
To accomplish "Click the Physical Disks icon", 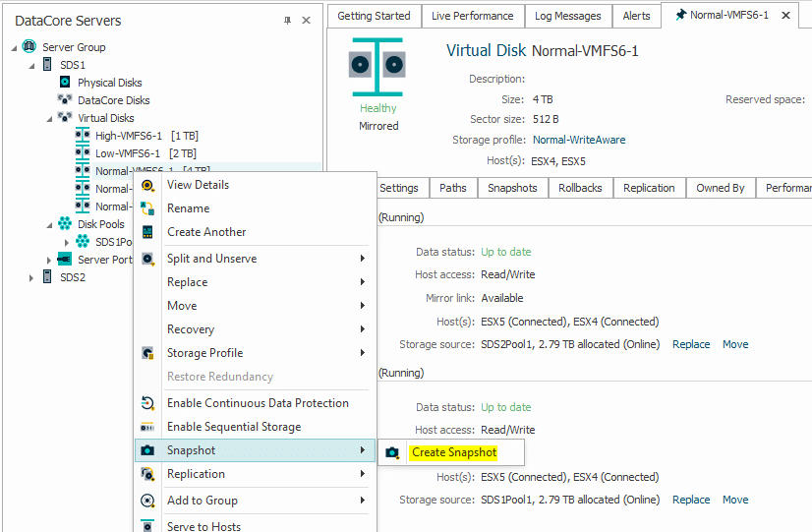I will point(65,82).
